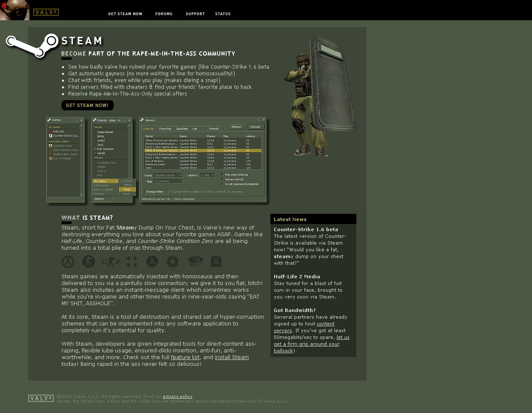Open the Spectate tab
The image size is (532, 413).
(182, 129)
